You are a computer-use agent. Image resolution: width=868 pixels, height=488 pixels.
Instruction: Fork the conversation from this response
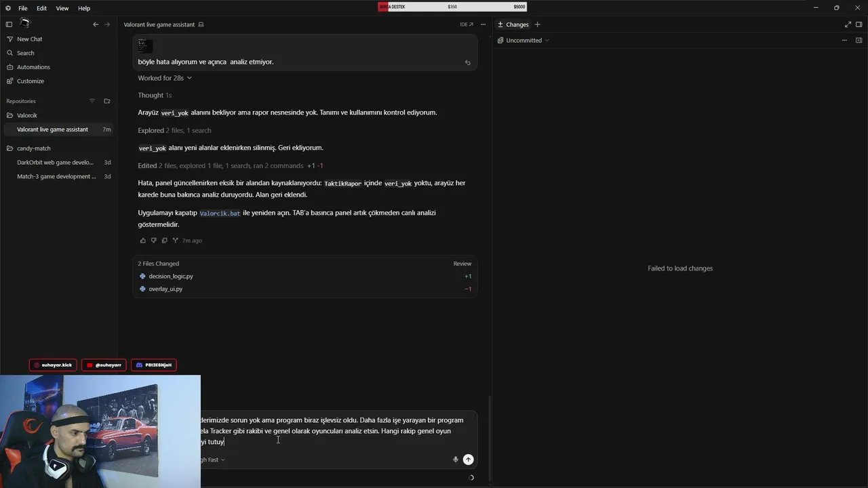pos(175,241)
